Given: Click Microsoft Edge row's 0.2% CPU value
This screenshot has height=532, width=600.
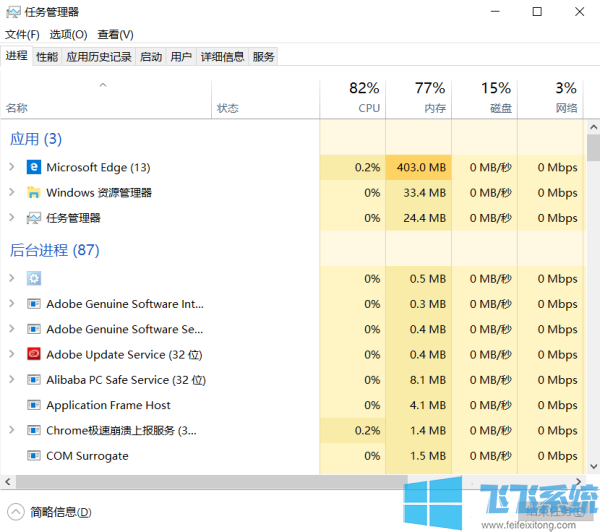Looking at the screenshot, I should point(352,167).
